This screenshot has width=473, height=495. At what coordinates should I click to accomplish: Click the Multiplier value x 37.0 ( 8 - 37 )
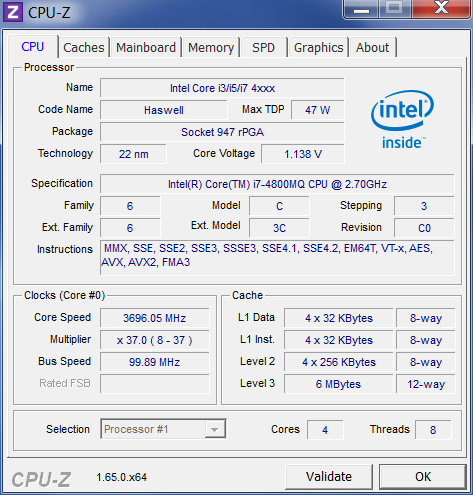click(155, 340)
